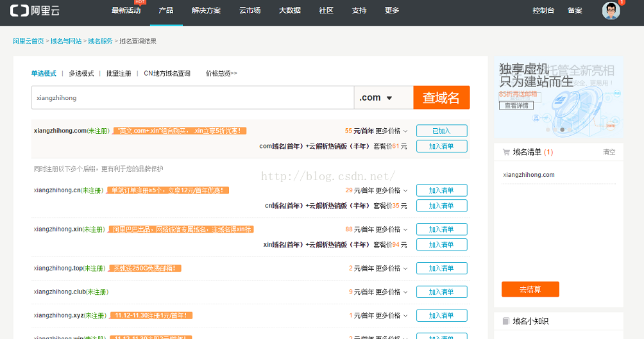Open 域名与网站 breadcrumb link
The image size is (644, 339).
[x=66, y=41]
